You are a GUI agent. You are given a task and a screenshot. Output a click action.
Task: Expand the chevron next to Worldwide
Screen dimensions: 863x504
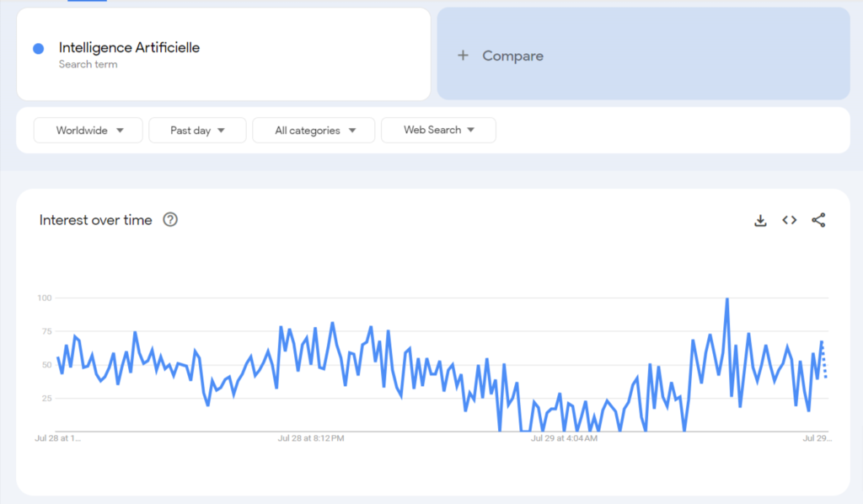119,130
